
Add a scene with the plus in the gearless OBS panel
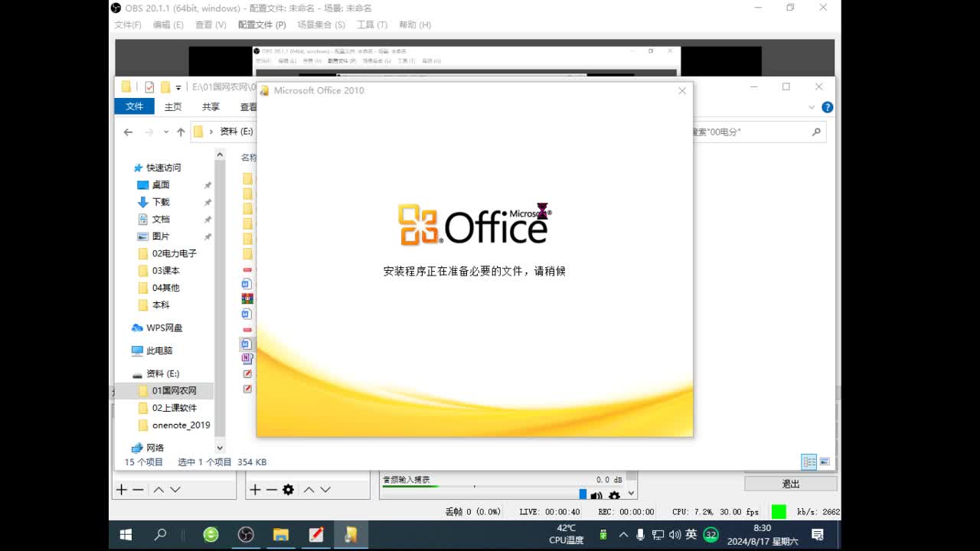121,490
